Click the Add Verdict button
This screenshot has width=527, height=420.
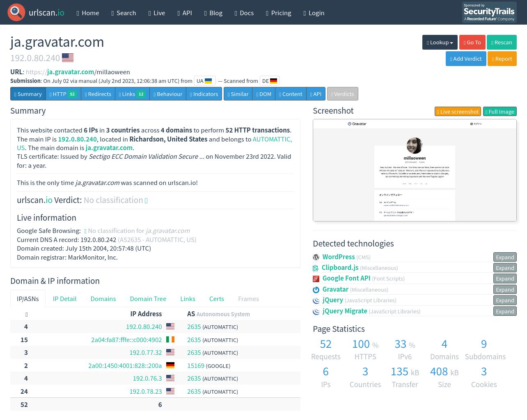466,59
